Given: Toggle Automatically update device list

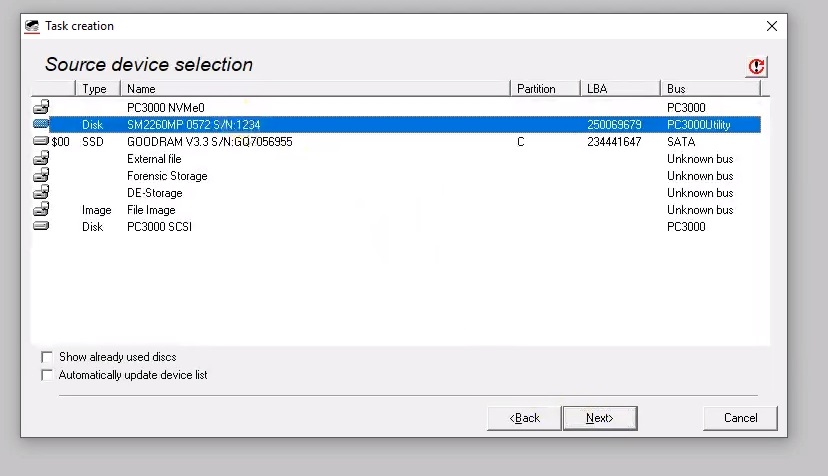Looking at the screenshot, I should point(46,375).
